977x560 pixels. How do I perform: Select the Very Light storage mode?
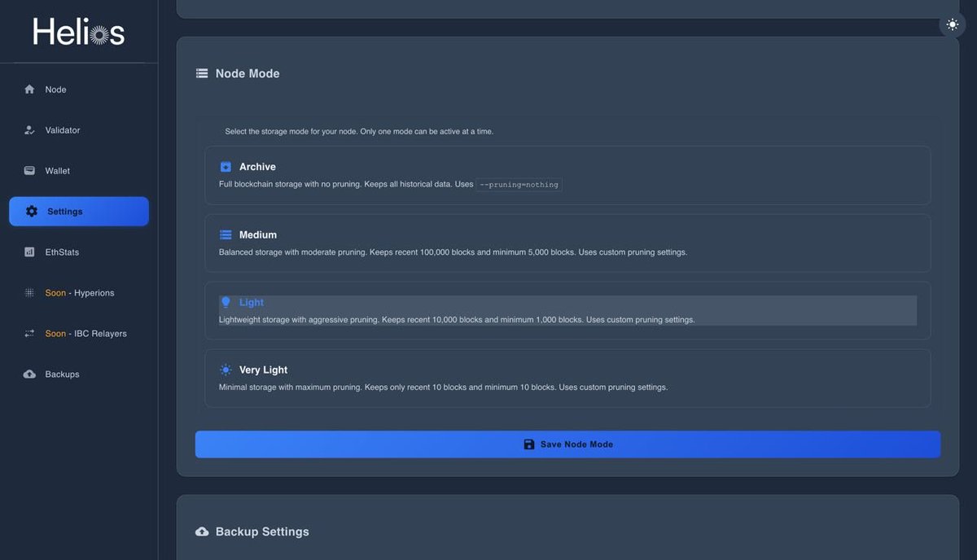pyautogui.click(x=567, y=378)
